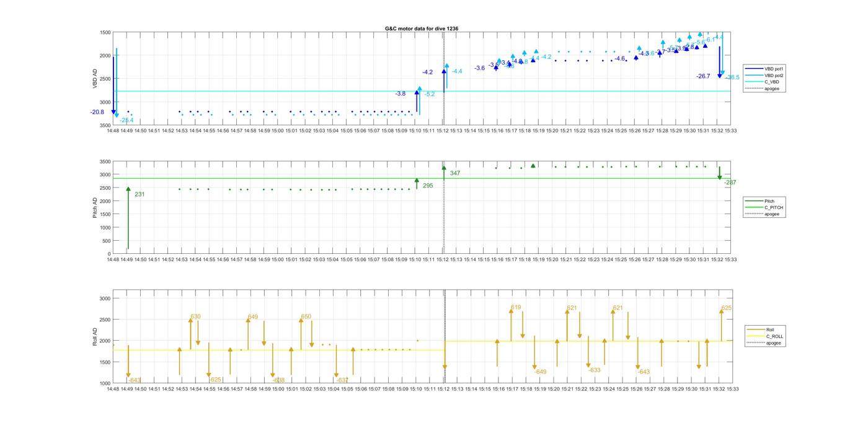Click the '619' roll data label

click(x=516, y=308)
